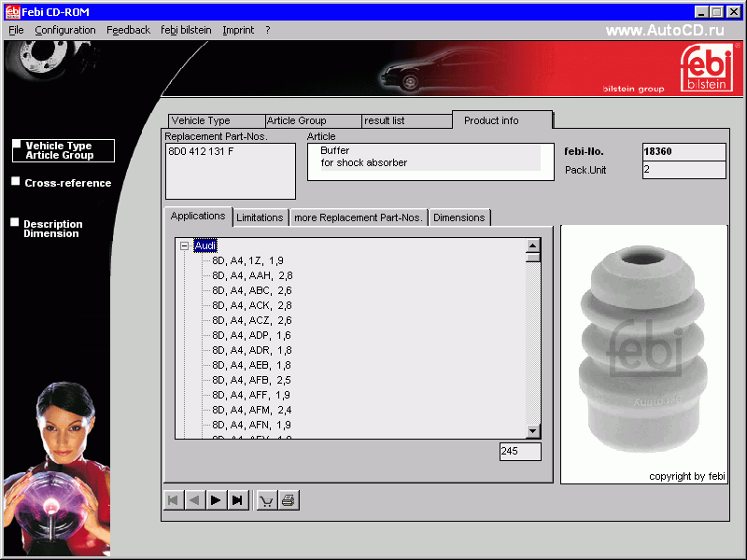
Task: Go to first record navigation button
Action: [x=173, y=500]
